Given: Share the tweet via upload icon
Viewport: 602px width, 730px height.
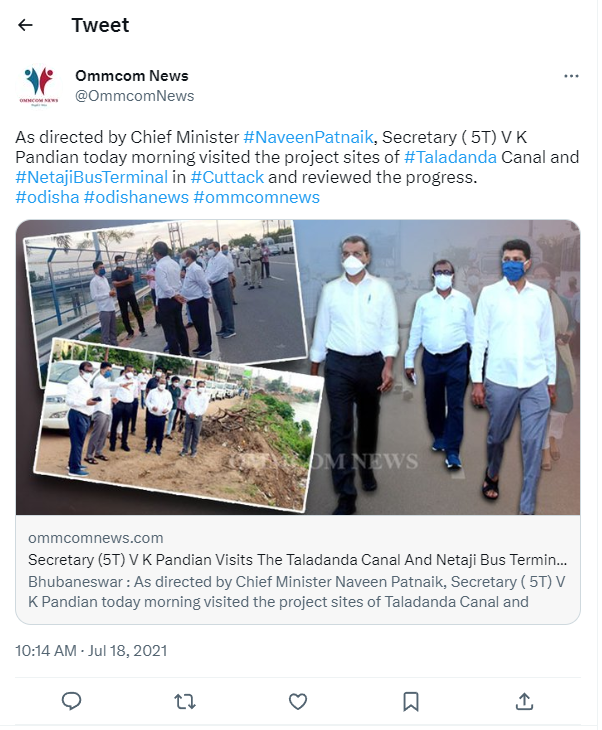Looking at the screenshot, I should point(524,701).
